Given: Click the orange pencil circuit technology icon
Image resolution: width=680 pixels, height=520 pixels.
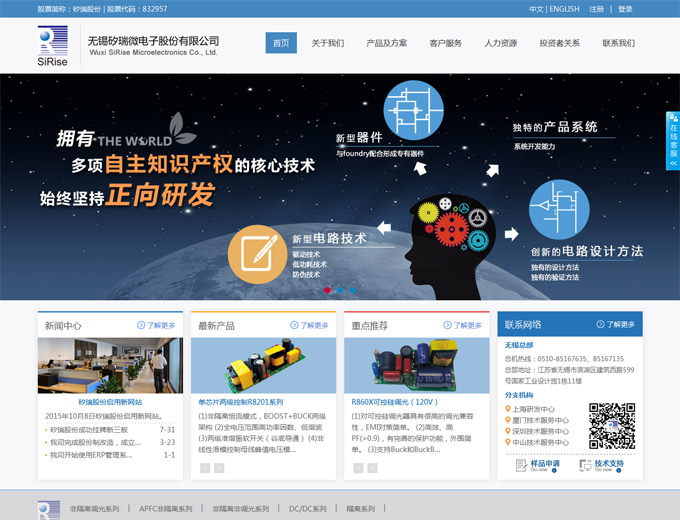Looking at the screenshot, I should 252,256.
